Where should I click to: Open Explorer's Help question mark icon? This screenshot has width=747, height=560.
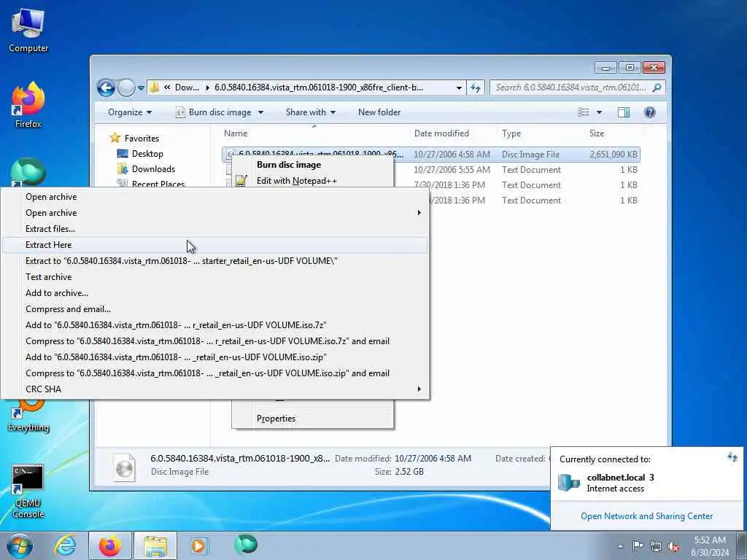(x=649, y=112)
